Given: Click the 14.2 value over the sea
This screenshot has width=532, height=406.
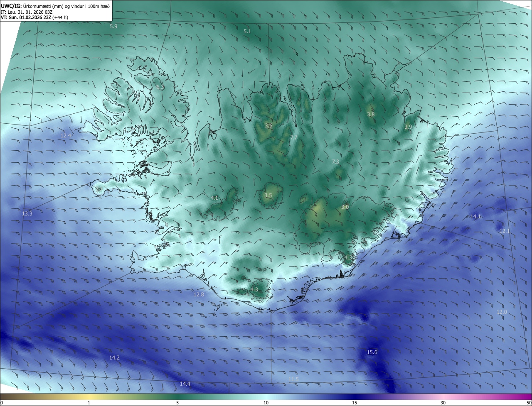Looking at the screenshot, I should tap(114, 358).
